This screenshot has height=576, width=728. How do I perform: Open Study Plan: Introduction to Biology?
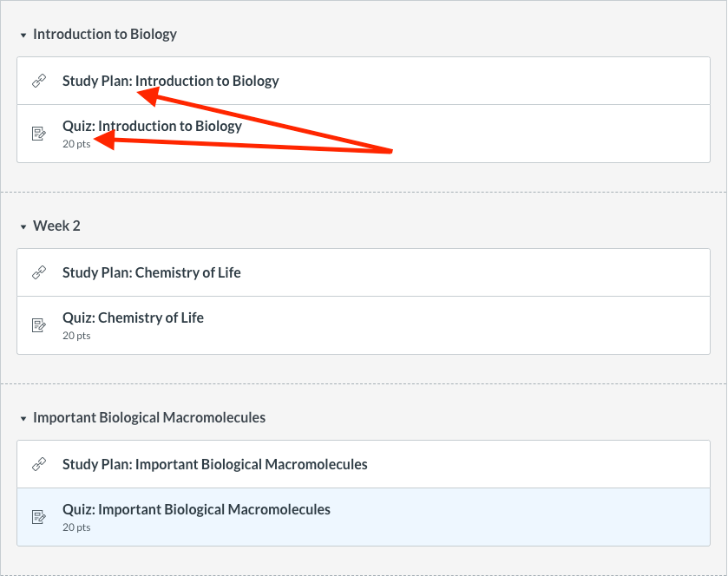pos(170,82)
